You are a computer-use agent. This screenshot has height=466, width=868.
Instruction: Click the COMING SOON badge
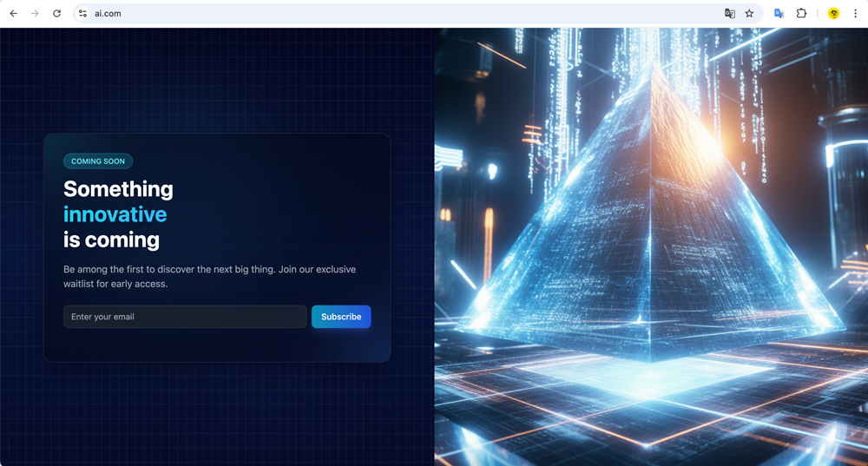[x=98, y=161]
